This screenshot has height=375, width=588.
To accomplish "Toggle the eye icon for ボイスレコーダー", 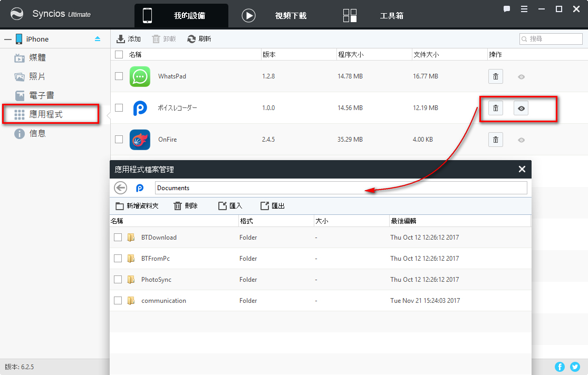I will pyautogui.click(x=521, y=108).
